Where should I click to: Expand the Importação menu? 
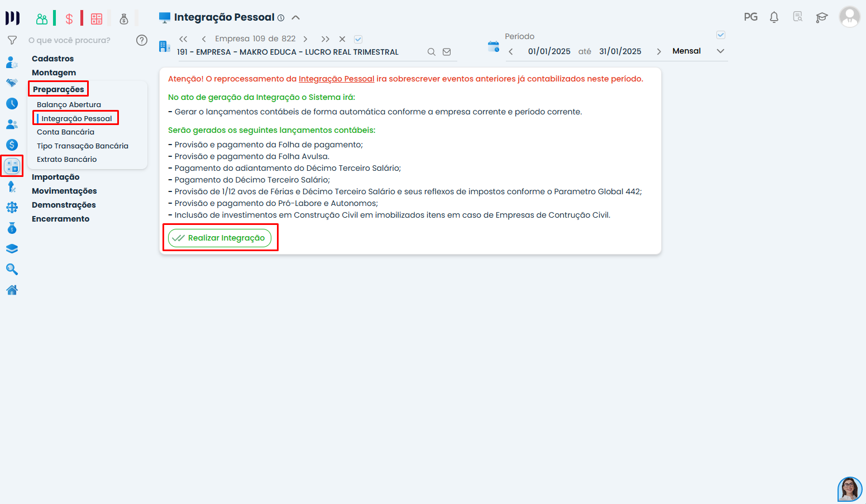55,177
